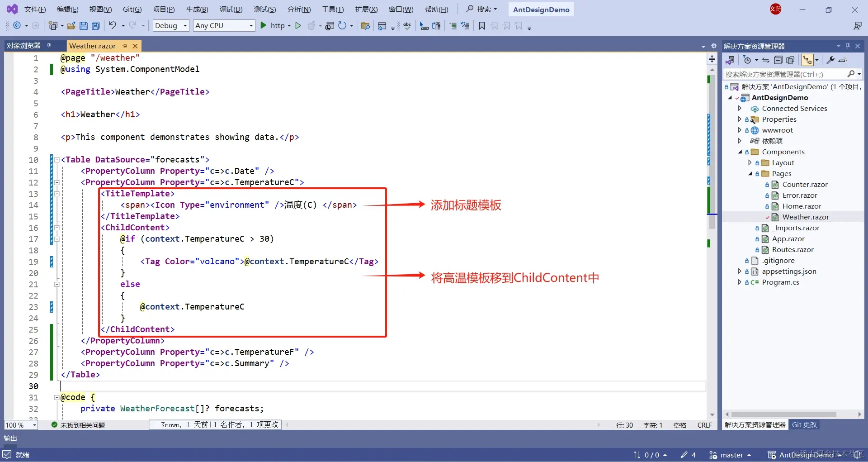Viewport: 868px width, 462px height.
Task: Open Counter.razor in Solution Explorer
Action: pyautogui.click(x=805, y=185)
